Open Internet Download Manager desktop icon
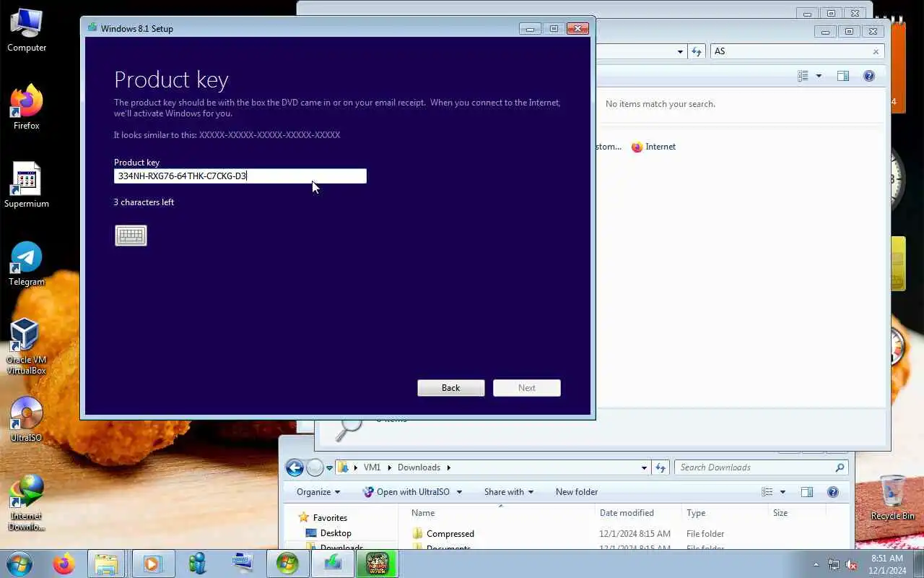924x578 pixels. (27, 503)
